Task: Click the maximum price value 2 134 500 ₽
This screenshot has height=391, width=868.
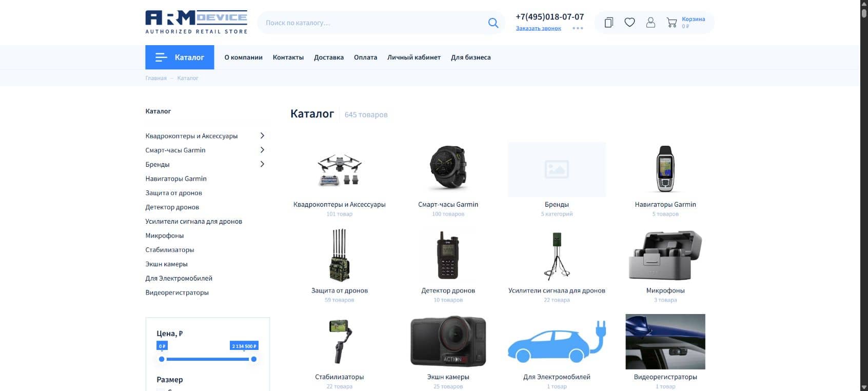Action: pos(244,346)
